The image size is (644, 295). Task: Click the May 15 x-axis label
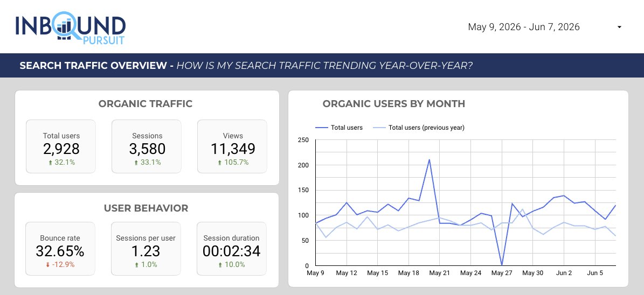click(377, 273)
